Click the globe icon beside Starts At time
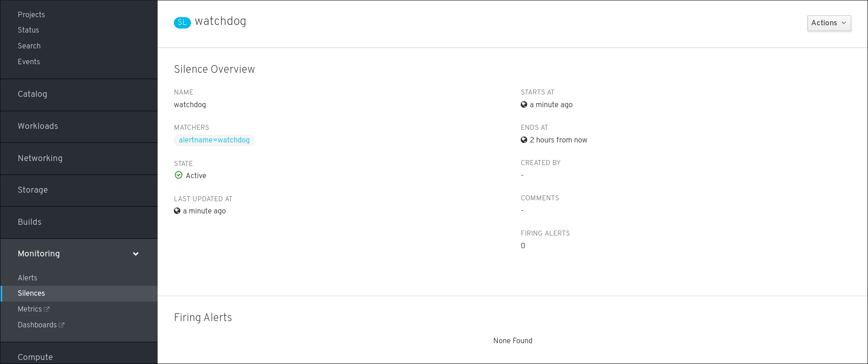Viewport: 868px width, 364px height. pos(524,104)
